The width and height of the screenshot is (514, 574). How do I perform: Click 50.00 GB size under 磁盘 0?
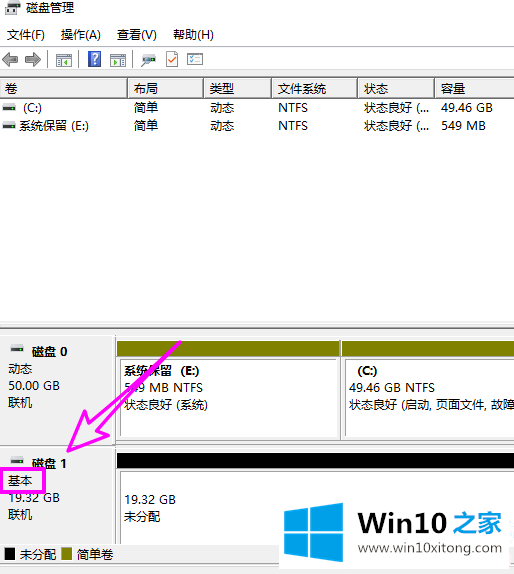pyautogui.click(x=34, y=385)
